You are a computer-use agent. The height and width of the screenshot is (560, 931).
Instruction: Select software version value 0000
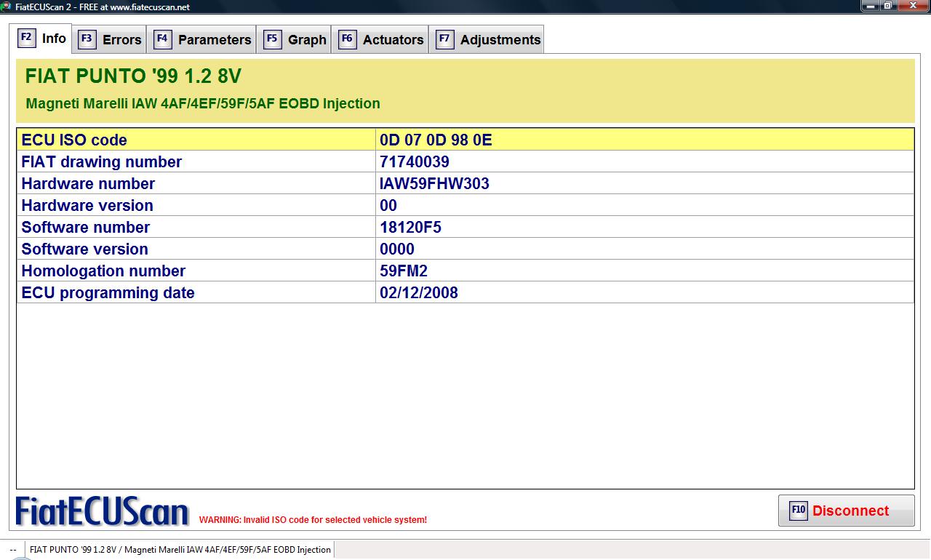[x=397, y=249]
